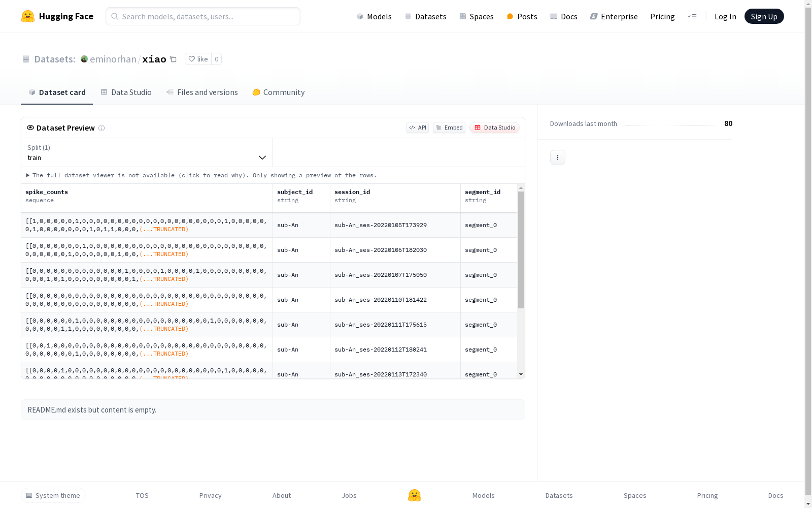Visit the Pricing page in header
The image size is (812, 508).
662,16
